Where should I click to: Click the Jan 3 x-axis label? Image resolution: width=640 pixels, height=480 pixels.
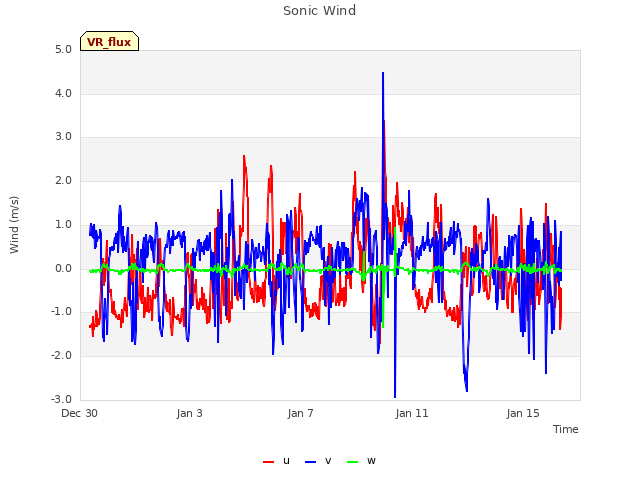(189, 413)
